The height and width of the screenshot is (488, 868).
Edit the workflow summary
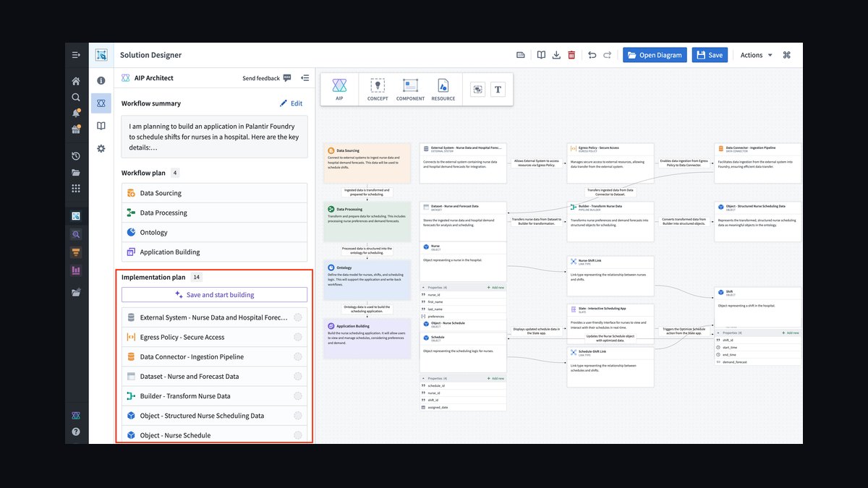coord(292,103)
